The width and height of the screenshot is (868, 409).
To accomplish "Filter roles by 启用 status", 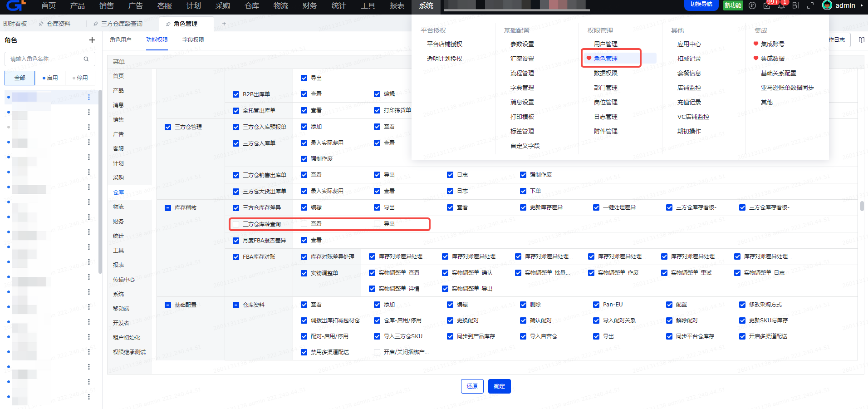I will (x=50, y=78).
